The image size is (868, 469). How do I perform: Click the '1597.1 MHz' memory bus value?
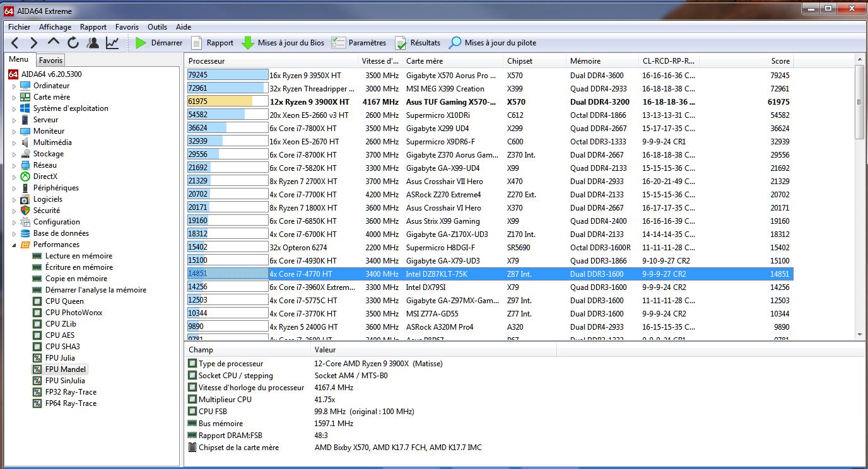point(334,424)
